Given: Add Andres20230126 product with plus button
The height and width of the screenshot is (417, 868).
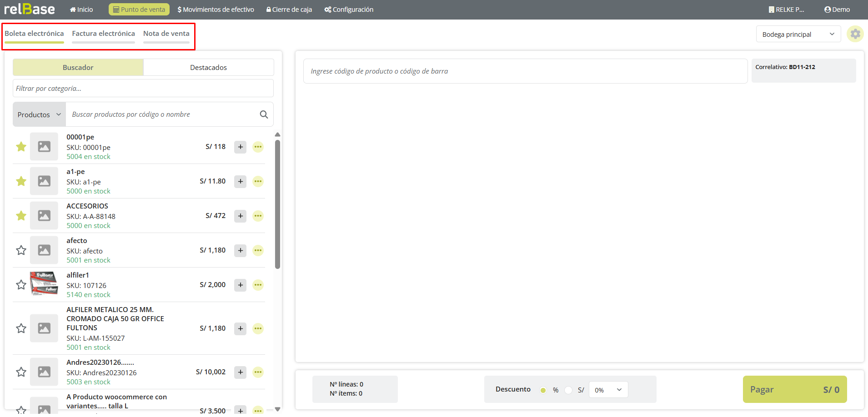Looking at the screenshot, I should pos(240,372).
